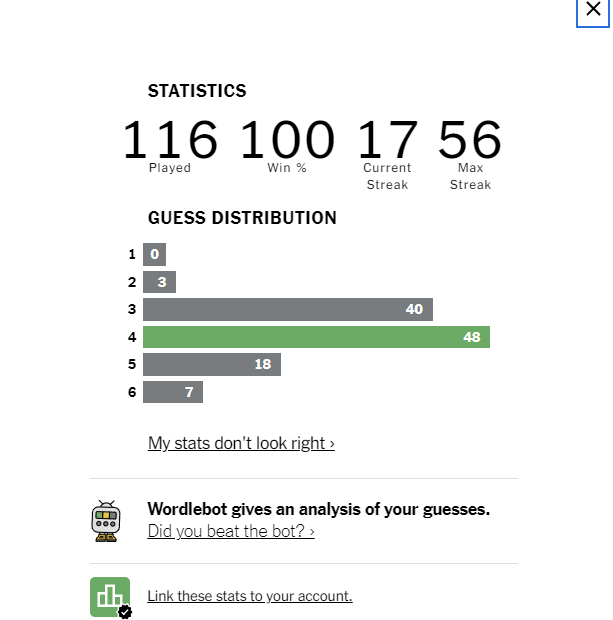Click the GUESS DISTRIBUTION heading
Screen dimensions: 613x620
pyautogui.click(x=242, y=218)
